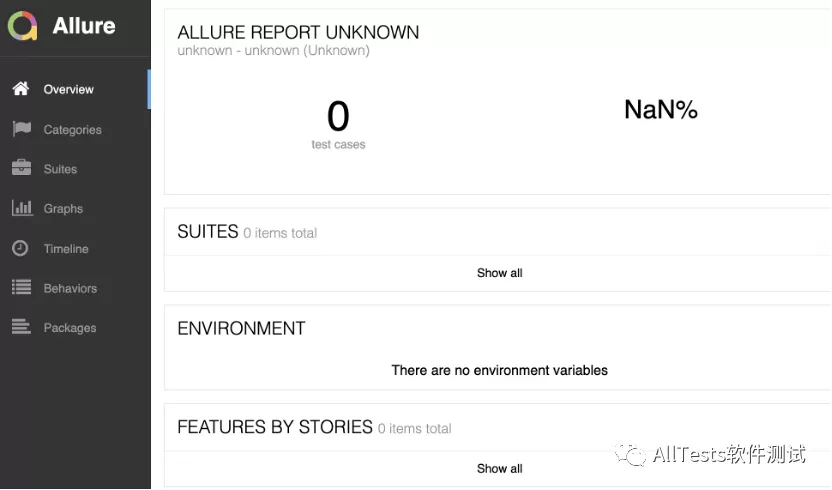Click the Timeline clock icon
This screenshot has height=490, width=832.
coord(20,248)
